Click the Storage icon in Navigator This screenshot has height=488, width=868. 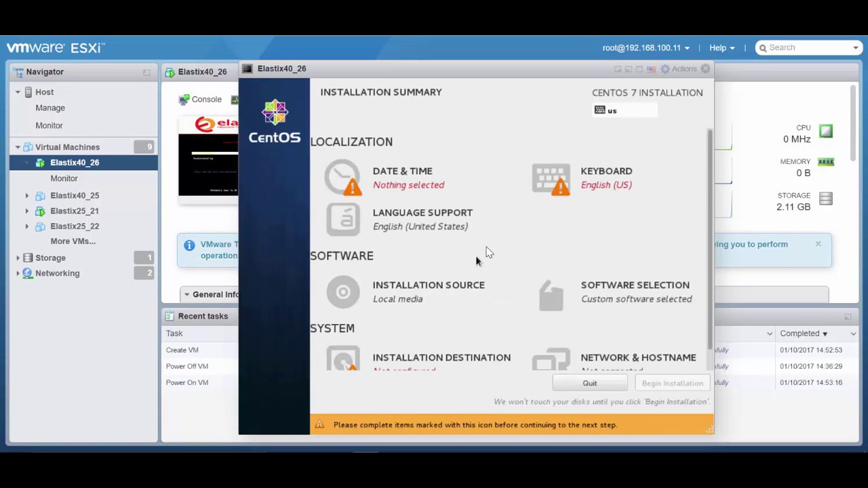tap(28, 258)
